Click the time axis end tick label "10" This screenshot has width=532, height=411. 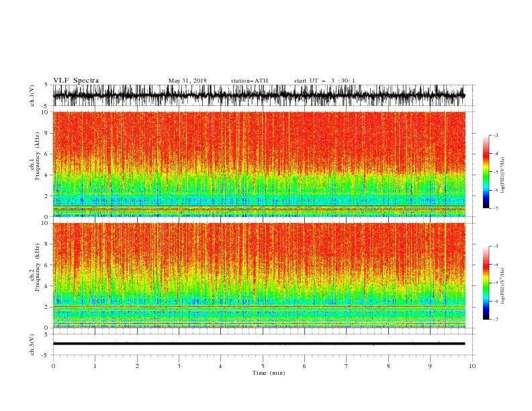[x=472, y=366]
